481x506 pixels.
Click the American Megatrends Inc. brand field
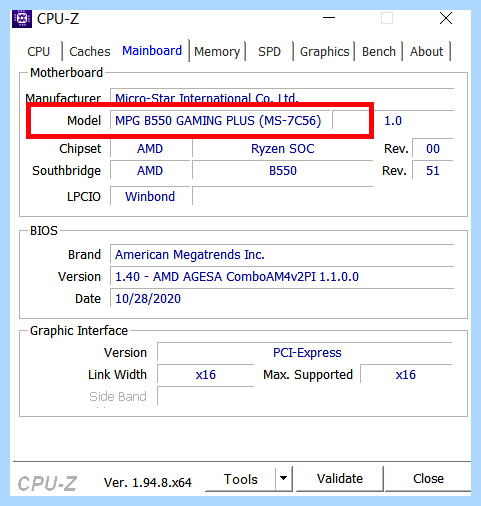tap(282, 255)
